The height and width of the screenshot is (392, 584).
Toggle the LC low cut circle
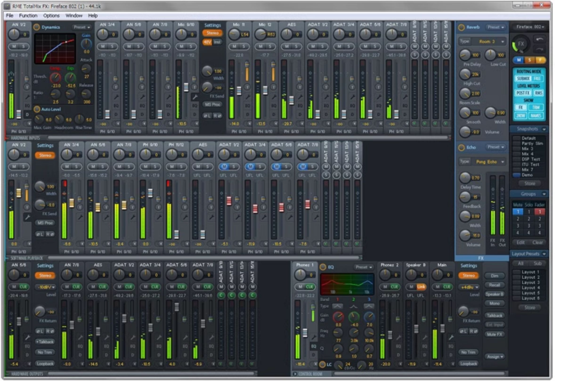[322, 364]
